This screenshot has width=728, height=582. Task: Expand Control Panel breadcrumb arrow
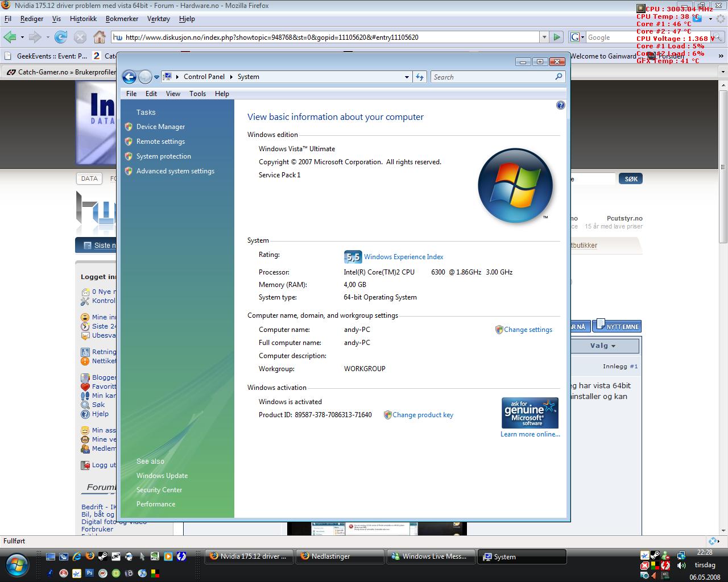tap(230, 77)
